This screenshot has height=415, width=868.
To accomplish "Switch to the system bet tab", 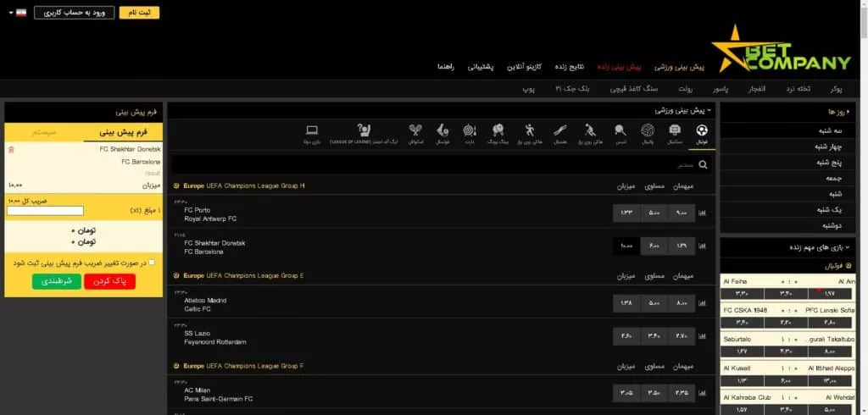I will point(44,132).
